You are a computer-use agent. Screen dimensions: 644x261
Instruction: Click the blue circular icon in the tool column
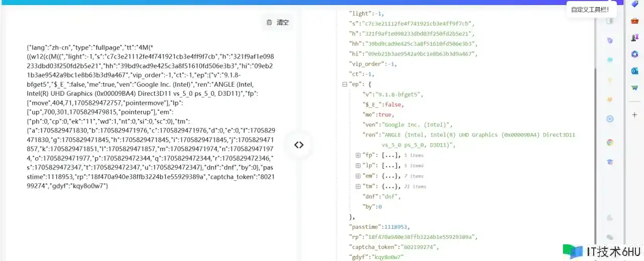(610, 119)
